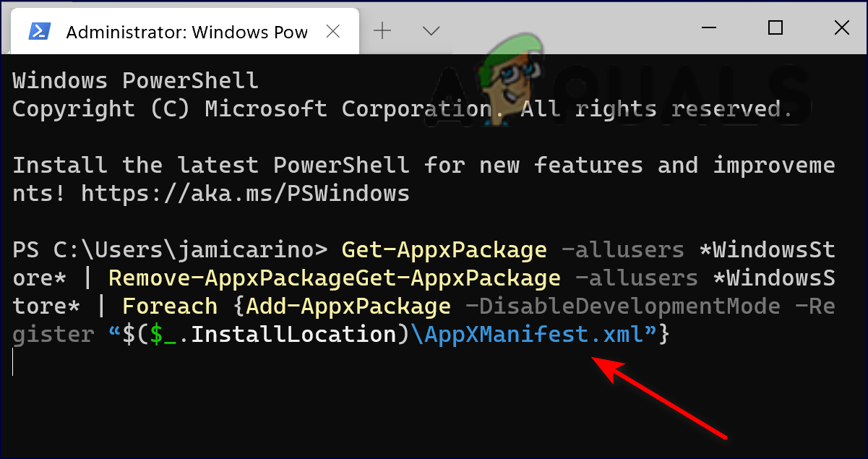
Task: Click the Foreach keyword in the command
Action: pyautogui.click(x=169, y=305)
